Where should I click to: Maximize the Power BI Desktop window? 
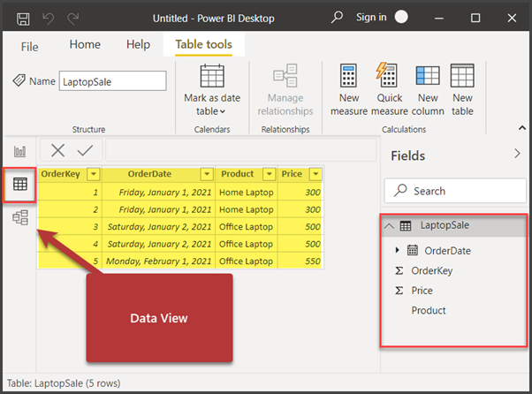tap(475, 18)
